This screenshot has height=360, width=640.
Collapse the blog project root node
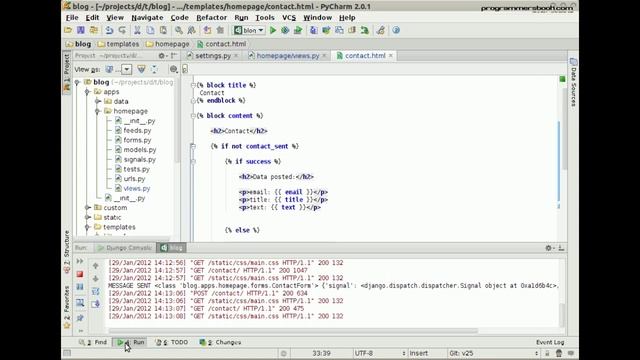(x=77, y=82)
